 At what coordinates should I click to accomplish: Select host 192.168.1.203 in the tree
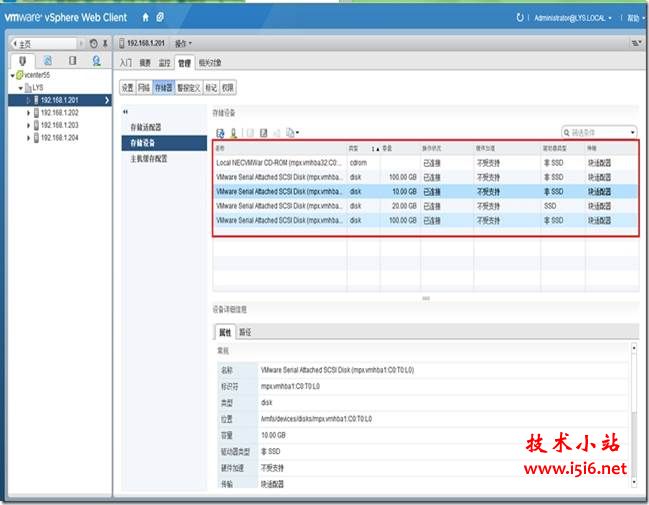coord(60,125)
